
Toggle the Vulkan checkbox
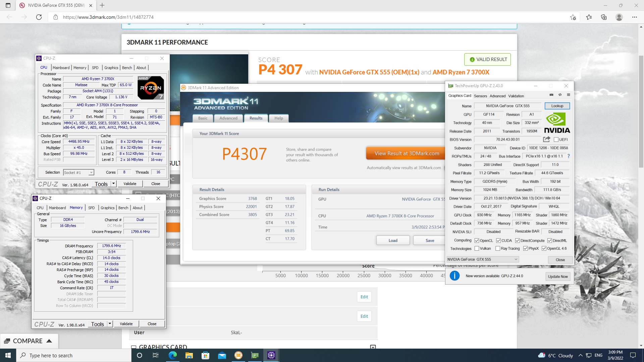(477, 248)
